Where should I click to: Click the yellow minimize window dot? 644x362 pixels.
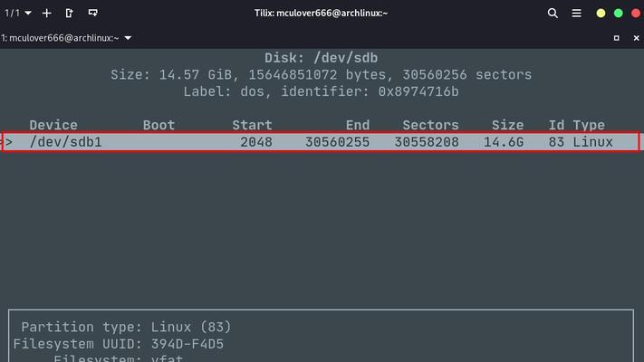point(601,14)
